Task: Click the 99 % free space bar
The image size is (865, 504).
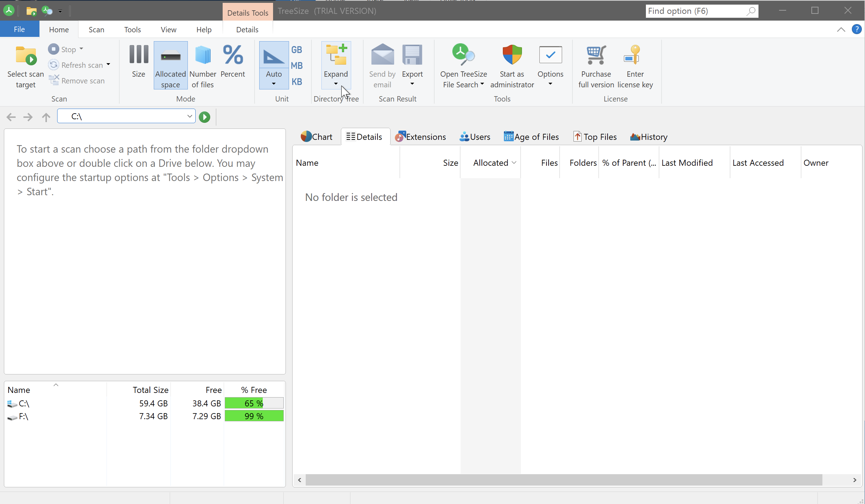Action: 254,416
